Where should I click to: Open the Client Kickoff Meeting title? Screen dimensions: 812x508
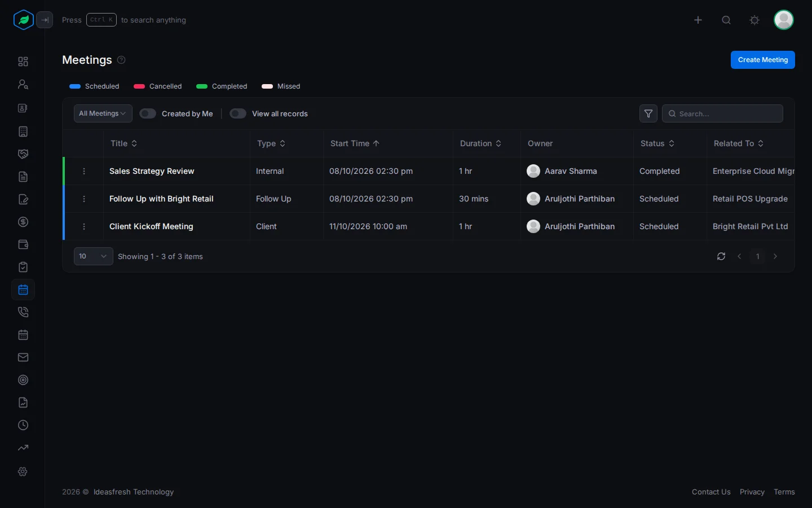tap(151, 226)
